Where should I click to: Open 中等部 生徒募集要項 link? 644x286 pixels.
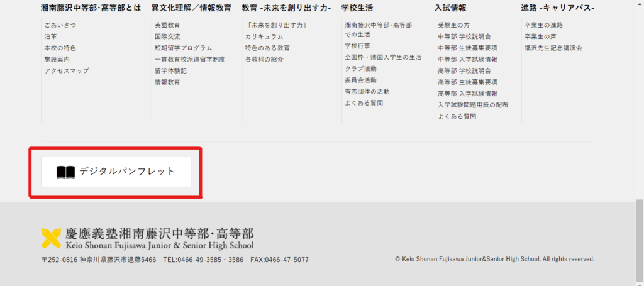[468, 48]
